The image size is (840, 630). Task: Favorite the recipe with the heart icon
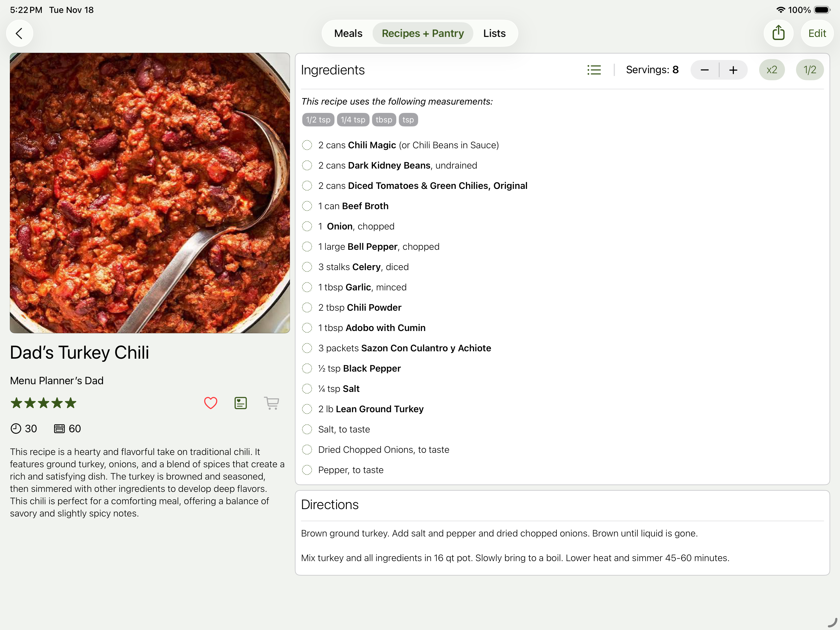pyautogui.click(x=210, y=403)
